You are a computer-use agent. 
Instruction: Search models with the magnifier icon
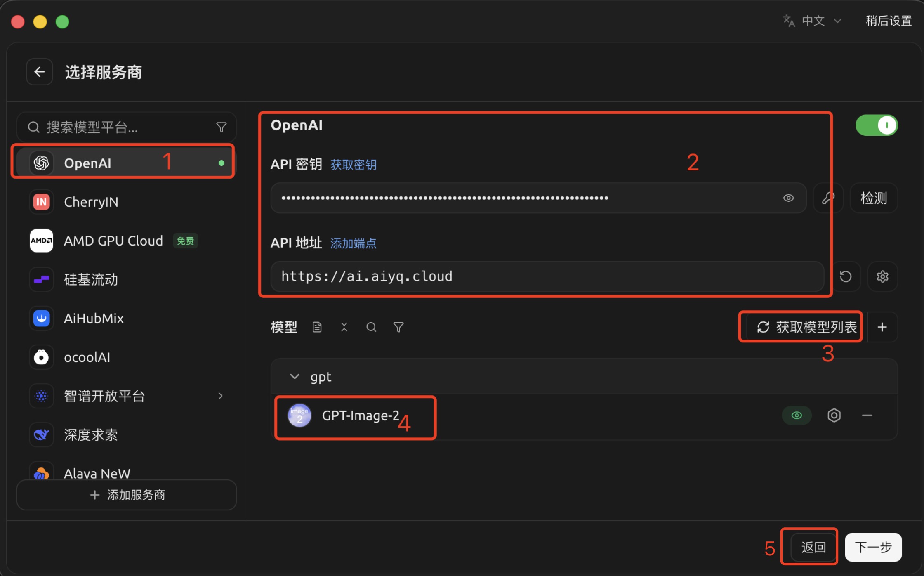click(371, 327)
